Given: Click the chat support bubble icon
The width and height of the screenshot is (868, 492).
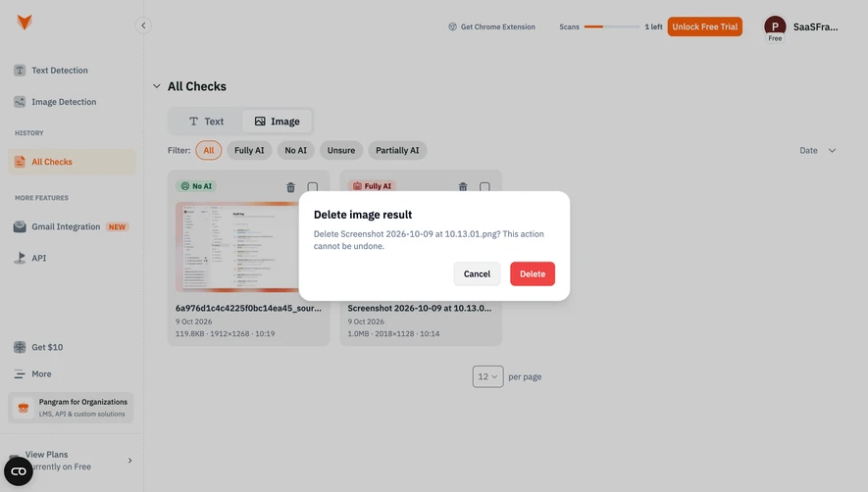Looking at the screenshot, I should point(19,471).
